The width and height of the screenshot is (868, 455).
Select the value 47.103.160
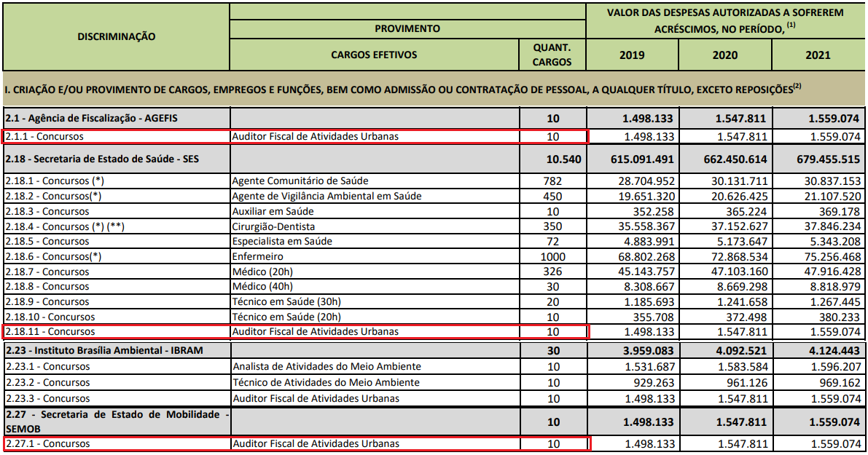[x=740, y=272]
